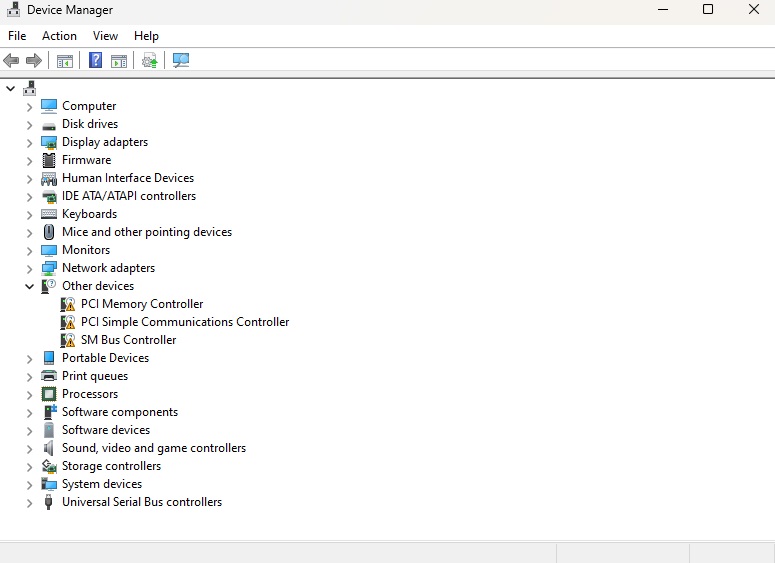Click the Help toolbar icon
Image resolution: width=775 pixels, height=563 pixels.
coord(95,60)
